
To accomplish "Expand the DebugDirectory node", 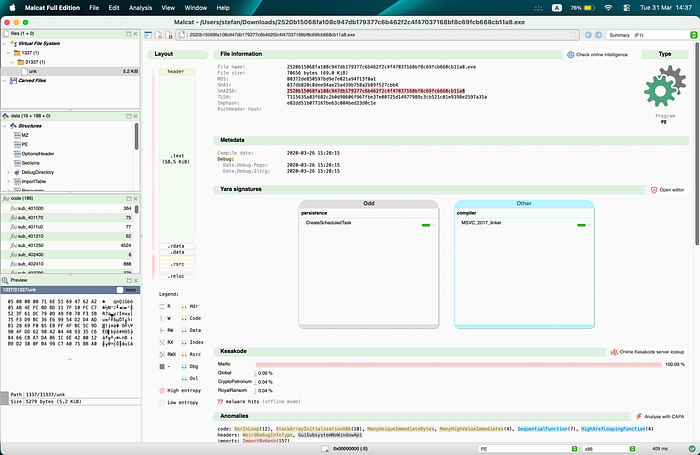I will coord(8,172).
